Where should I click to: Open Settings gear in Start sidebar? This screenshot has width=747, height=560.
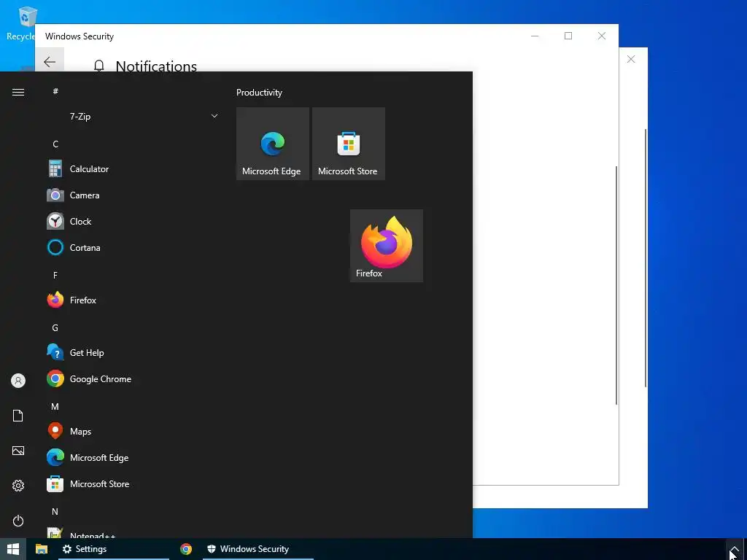pyautogui.click(x=18, y=486)
